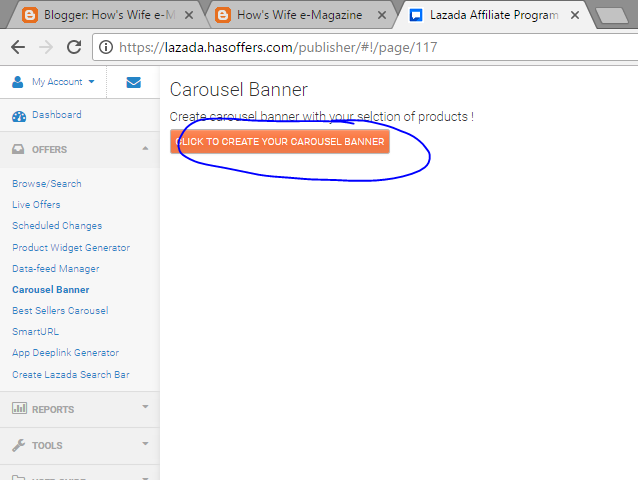
Task: Click the My Account user icon
Action: click(17, 82)
